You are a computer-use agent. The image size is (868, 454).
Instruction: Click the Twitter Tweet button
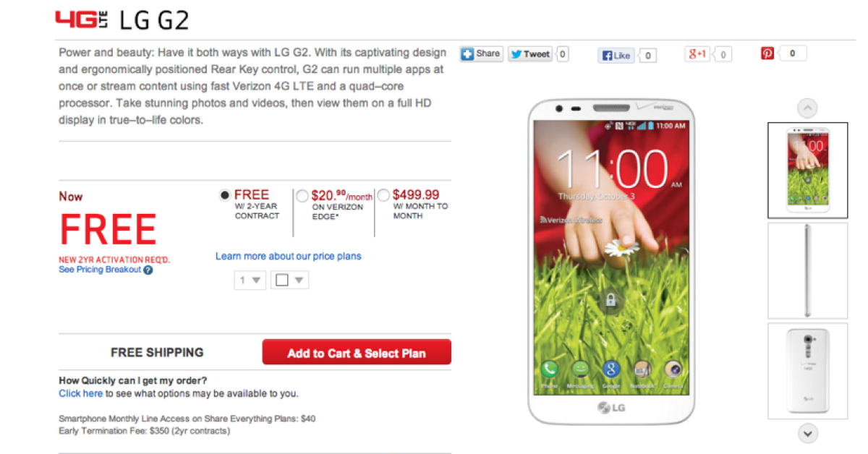(530, 53)
